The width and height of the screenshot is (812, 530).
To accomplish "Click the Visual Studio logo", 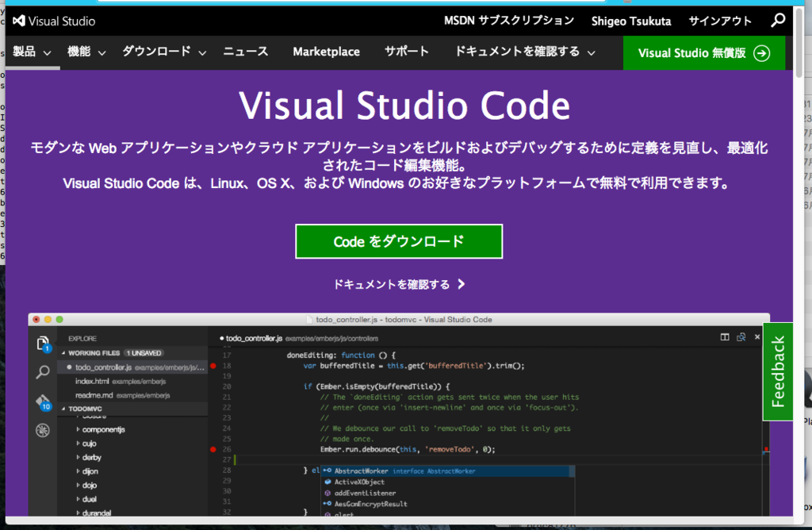I will [54, 21].
